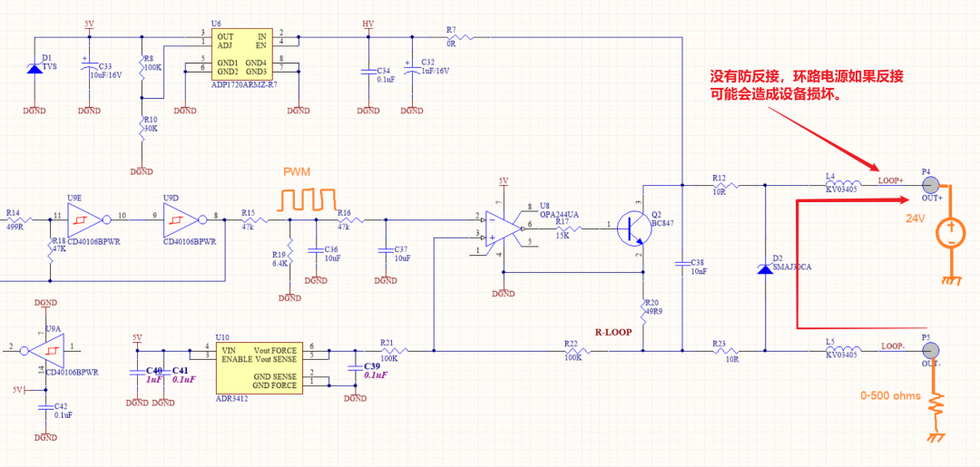
Task: Click resistor R23 10R
Action: pos(725,351)
